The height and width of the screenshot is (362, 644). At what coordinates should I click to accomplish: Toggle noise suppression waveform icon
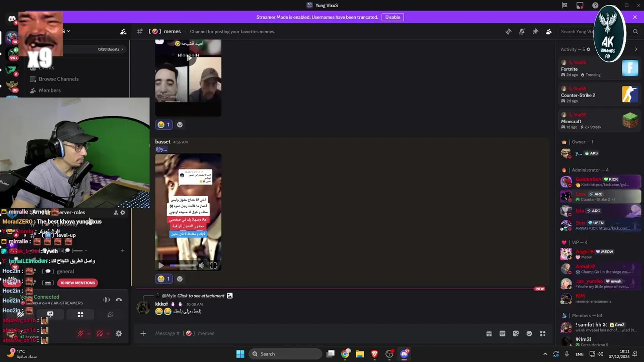(x=107, y=300)
